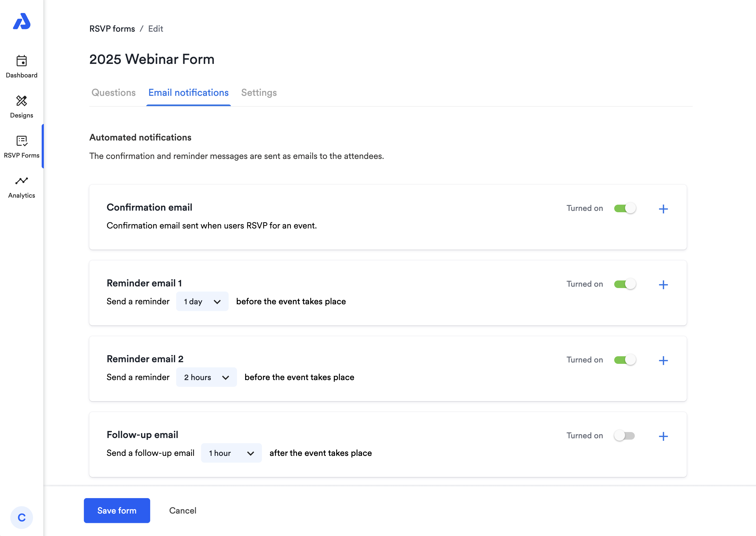Screen dimensions: 756x536
Task: Switch to the Questions tab
Action: tap(113, 93)
